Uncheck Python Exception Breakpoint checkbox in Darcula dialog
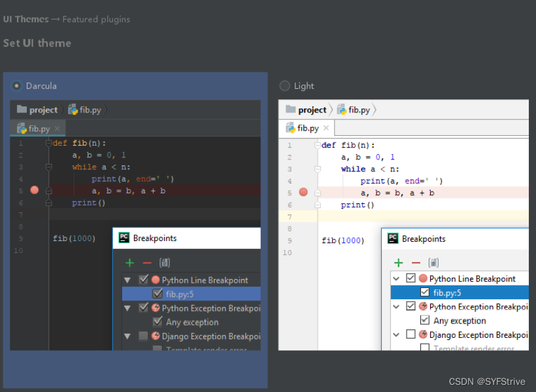536x392 pixels. tap(144, 308)
